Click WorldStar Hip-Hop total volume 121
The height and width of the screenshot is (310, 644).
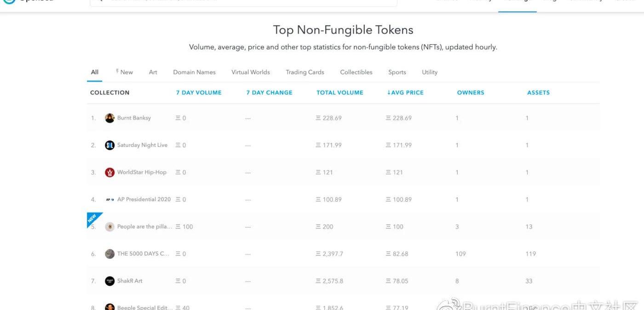pyautogui.click(x=324, y=172)
